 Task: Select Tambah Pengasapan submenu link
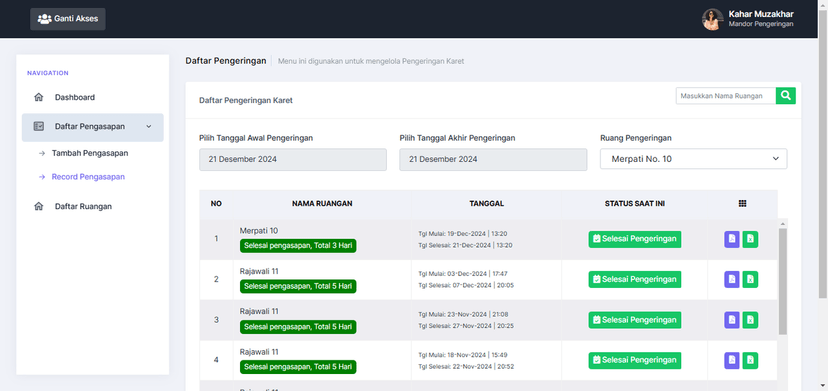(90, 153)
